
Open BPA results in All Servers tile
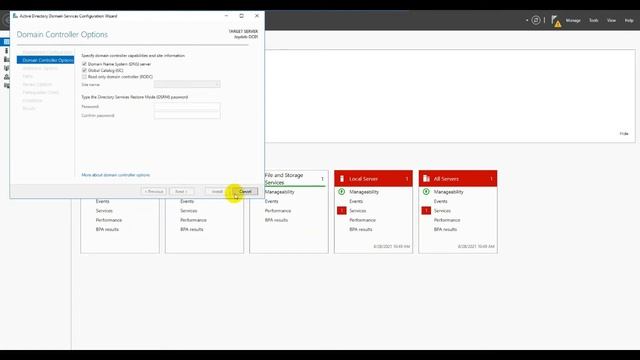445,229
